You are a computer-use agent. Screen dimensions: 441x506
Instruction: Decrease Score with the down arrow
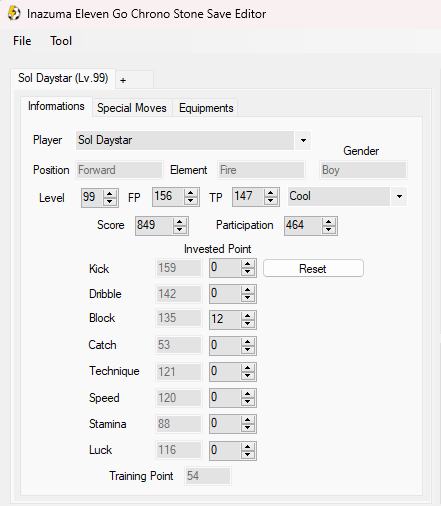pos(180,230)
